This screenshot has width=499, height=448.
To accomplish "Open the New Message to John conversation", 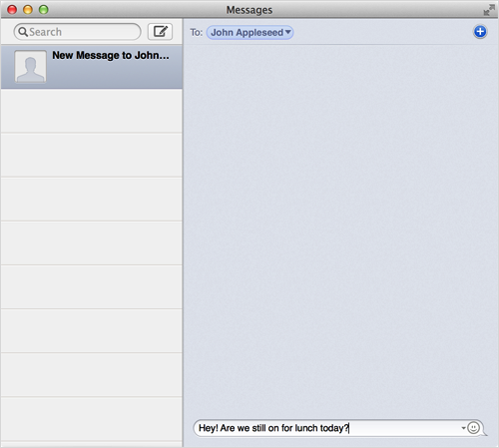I will pos(92,67).
